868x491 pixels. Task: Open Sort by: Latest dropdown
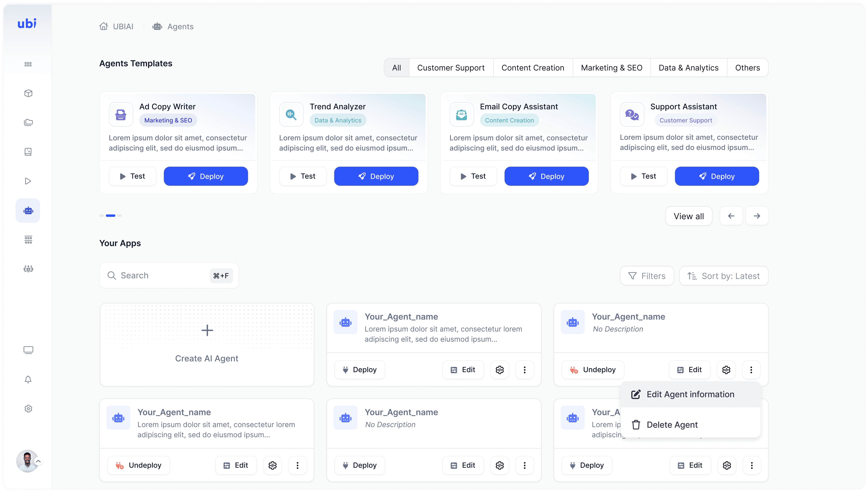click(x=724, y=276)
